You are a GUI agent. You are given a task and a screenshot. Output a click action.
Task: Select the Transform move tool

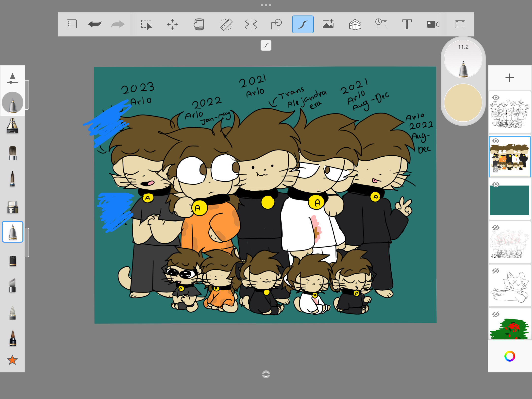click(x=172, y=24)
